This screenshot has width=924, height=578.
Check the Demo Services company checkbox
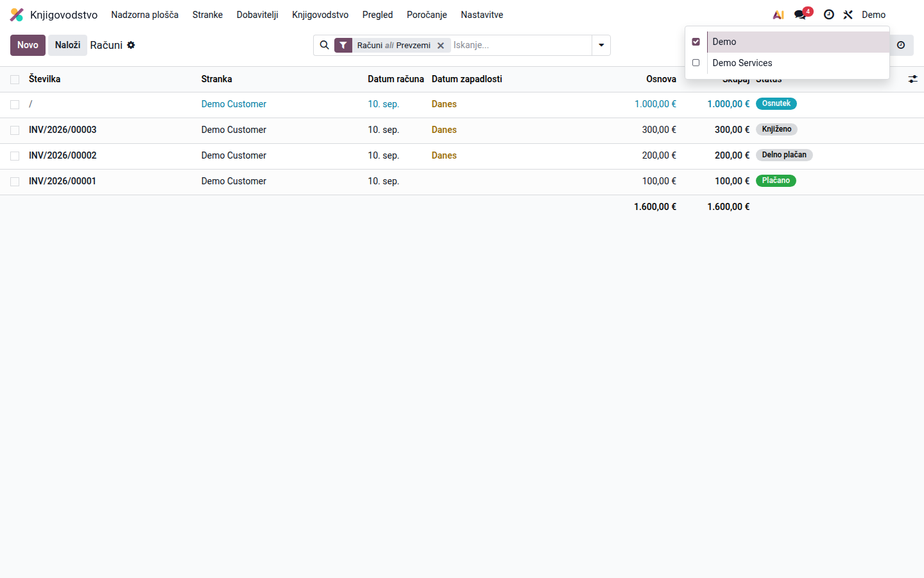(x=696, y=63)
